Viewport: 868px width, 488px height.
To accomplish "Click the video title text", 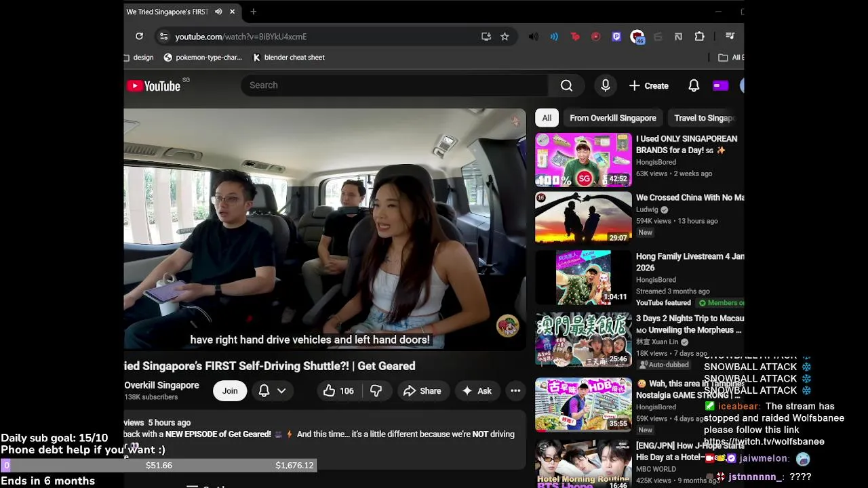I will tap(270, 366).
